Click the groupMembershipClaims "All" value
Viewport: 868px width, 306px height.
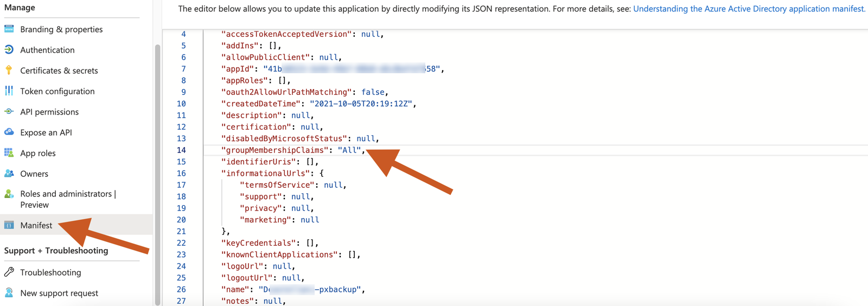tap(349, 150)
